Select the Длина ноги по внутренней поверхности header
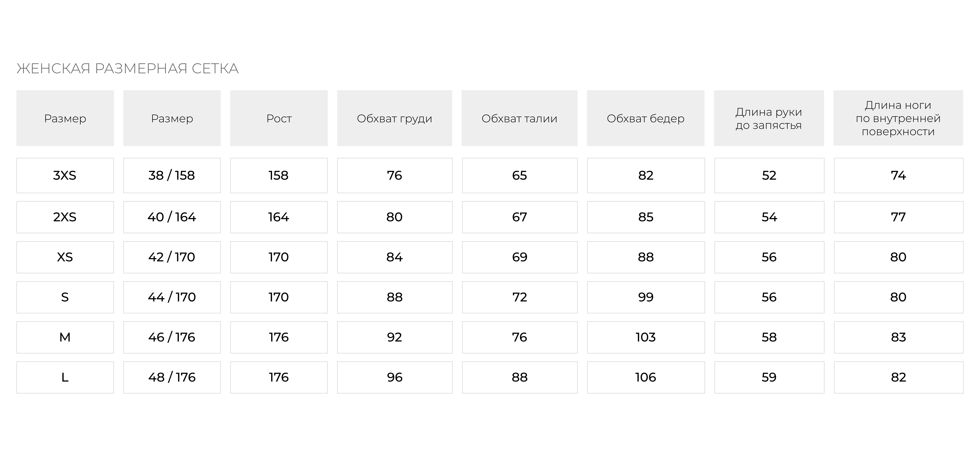 point(898,118)
